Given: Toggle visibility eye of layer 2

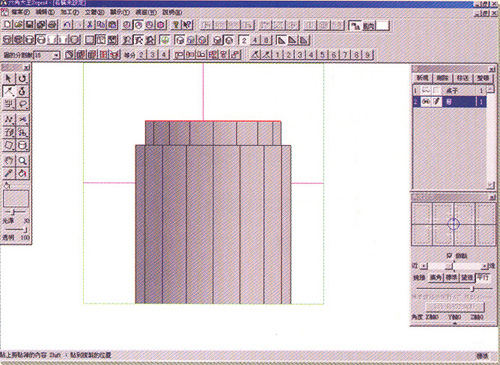Looking at the screenshot, I should tap(426, 102).
